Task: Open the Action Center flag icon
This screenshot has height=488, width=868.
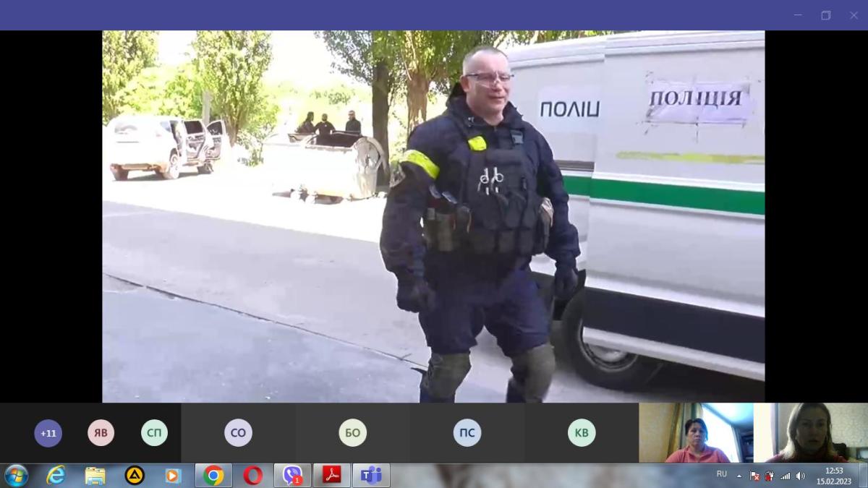Action: point(754,476)
